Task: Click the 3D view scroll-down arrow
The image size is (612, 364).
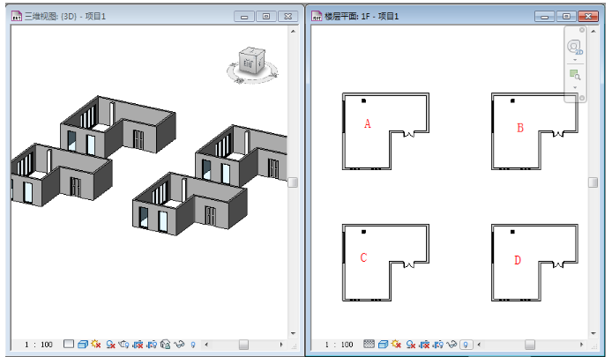Action: [293, 333]
